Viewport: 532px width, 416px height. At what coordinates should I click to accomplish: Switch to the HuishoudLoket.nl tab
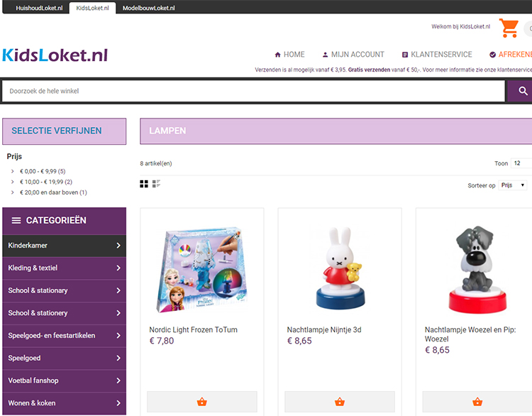[x=39, y=8]
